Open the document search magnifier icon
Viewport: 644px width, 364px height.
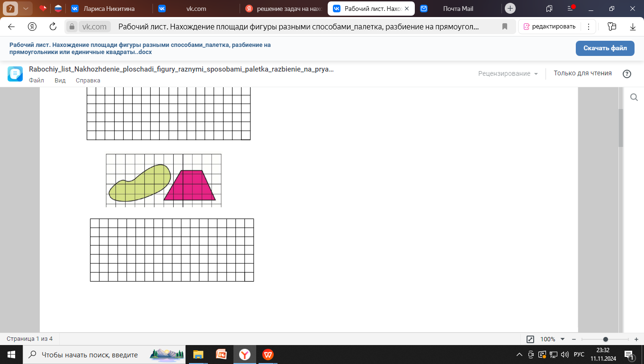click(x=634, y=97)
